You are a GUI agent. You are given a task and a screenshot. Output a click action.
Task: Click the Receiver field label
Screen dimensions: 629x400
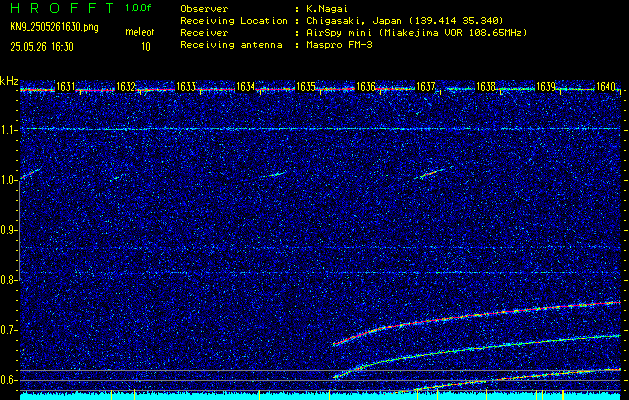point(204,32)
